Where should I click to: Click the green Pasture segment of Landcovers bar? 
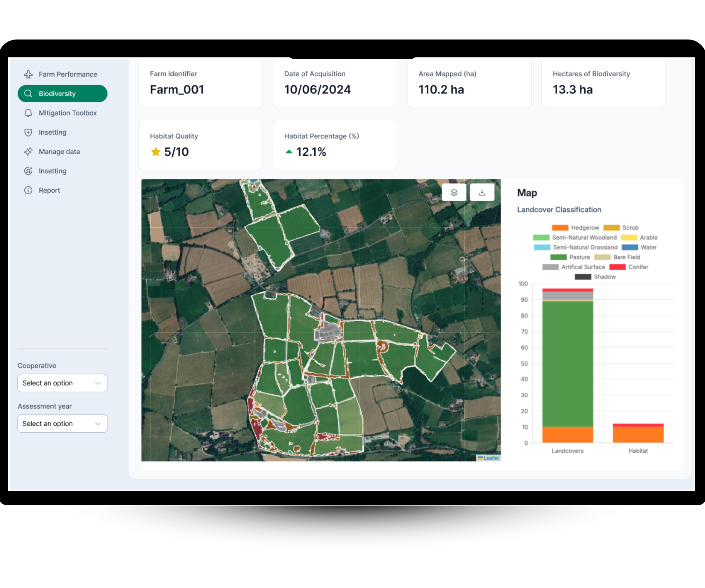click(x=568, y=364)
